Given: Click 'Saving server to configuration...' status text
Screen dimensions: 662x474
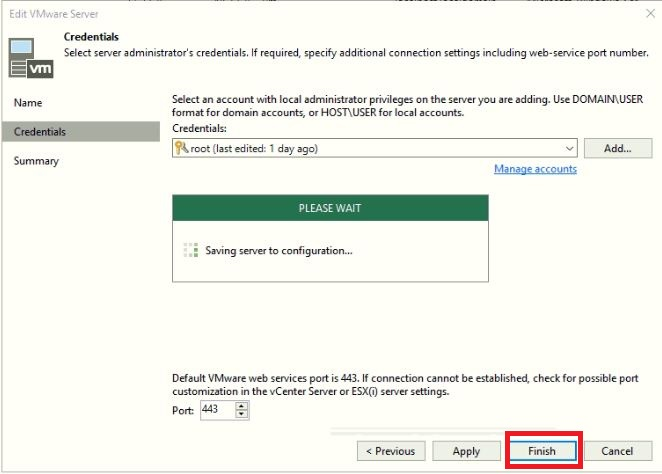Looking at the screenshot, I should click(279, 251).
